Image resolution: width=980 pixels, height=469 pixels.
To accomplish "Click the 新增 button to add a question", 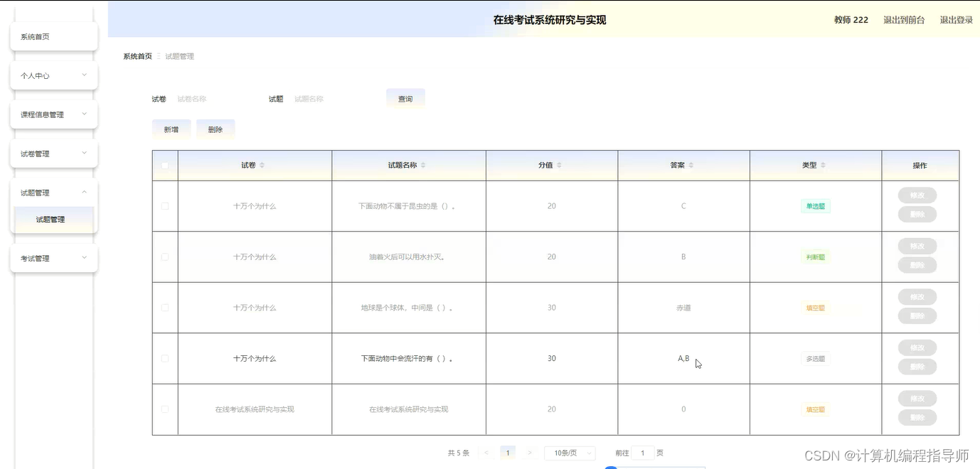I will click(171, 129).
